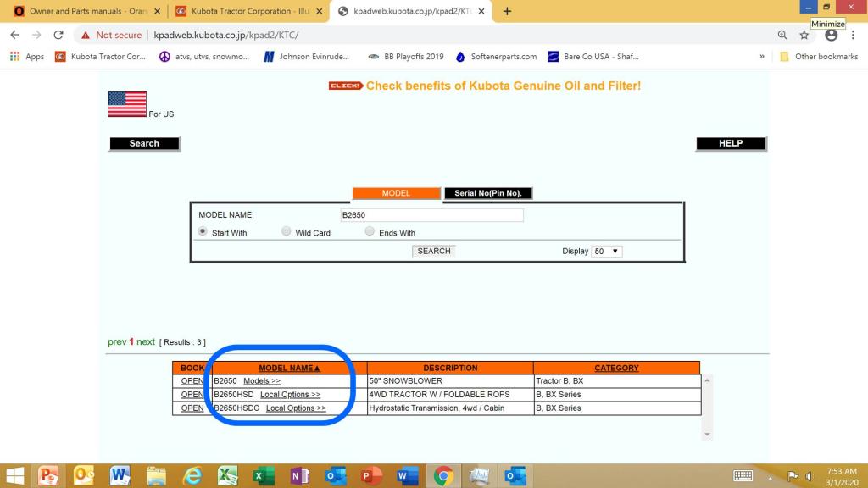Select Wild Card radio option
The image size is (868, 488).
tap(287, 231)
